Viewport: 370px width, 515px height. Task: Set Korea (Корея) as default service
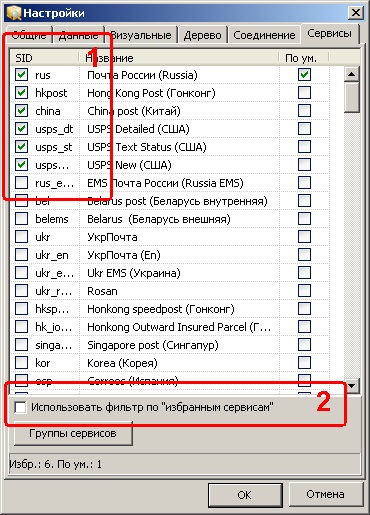click(x=304, y=362)
